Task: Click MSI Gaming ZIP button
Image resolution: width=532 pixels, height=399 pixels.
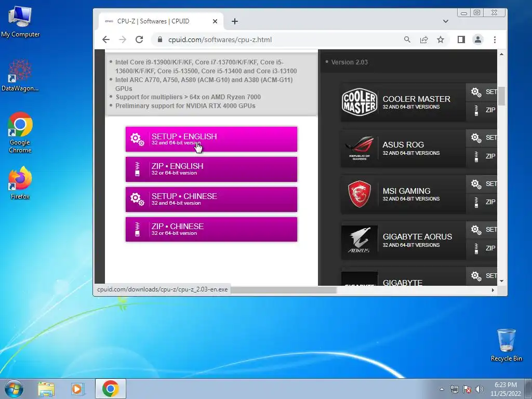Action: pos(482,202)
